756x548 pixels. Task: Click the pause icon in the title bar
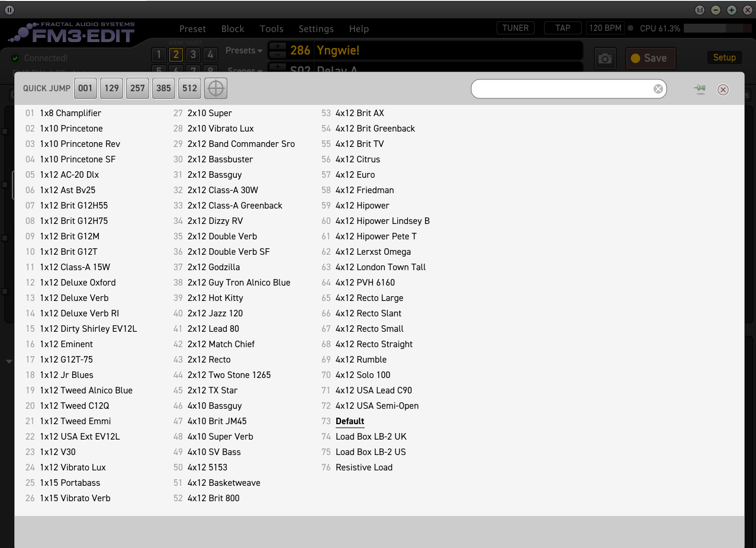tap(9, 9)
